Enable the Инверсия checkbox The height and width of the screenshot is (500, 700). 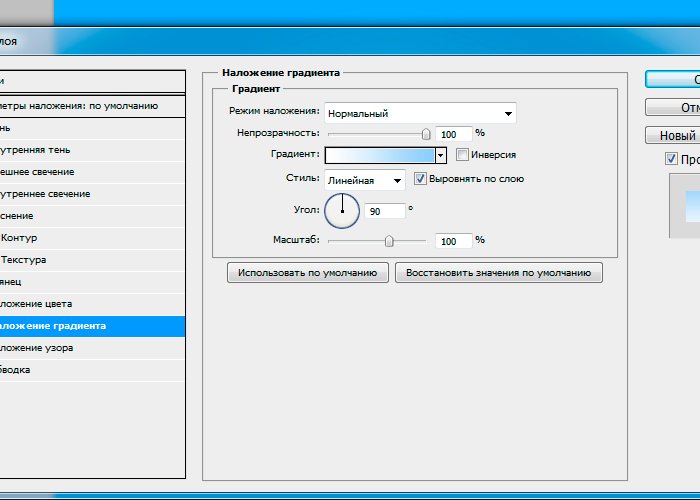click(462, 155)
